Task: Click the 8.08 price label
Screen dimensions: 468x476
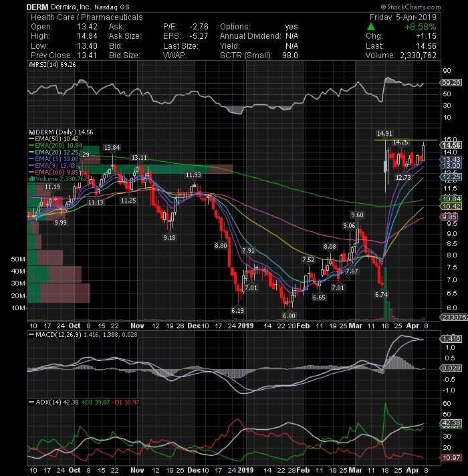Action: (x=330, y=247)
